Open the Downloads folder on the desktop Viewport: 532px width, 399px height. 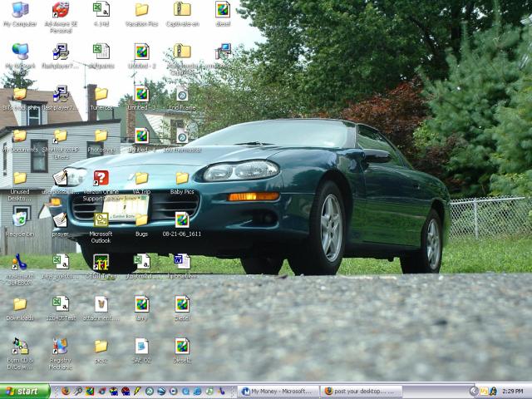coord(19,304)
